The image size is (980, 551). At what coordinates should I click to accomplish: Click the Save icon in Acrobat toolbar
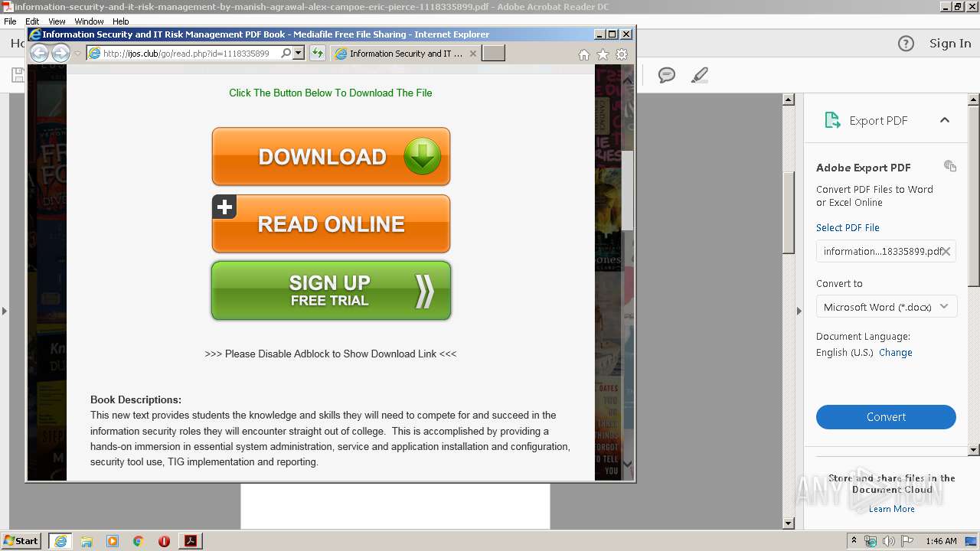17,75
